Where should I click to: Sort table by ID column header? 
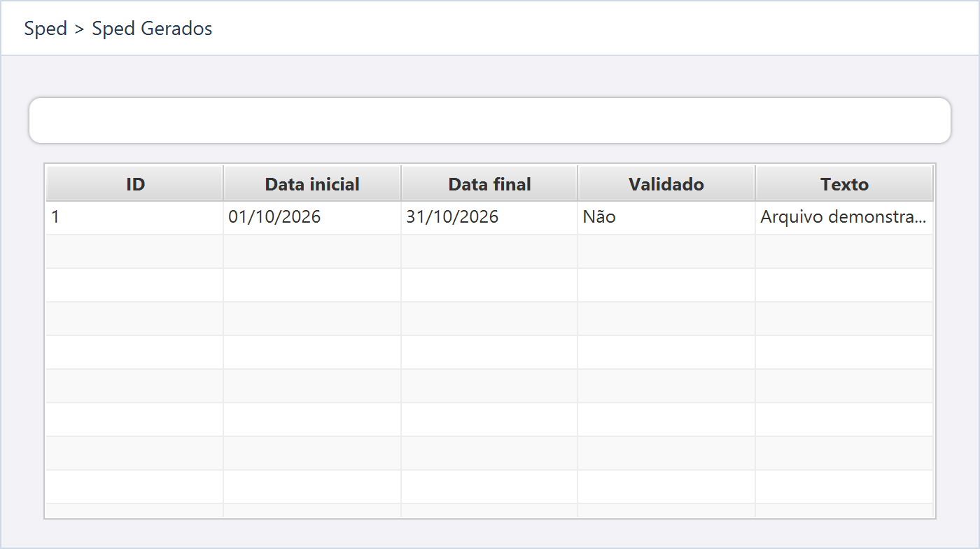point(135,184)
